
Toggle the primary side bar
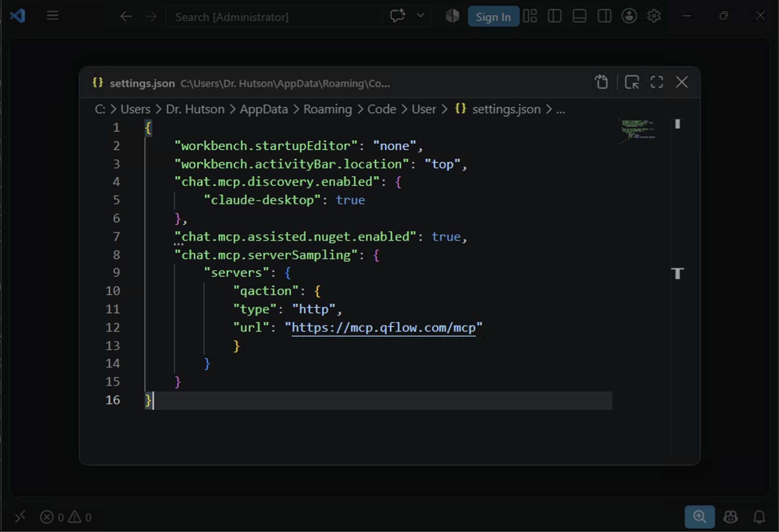point(555,16)
